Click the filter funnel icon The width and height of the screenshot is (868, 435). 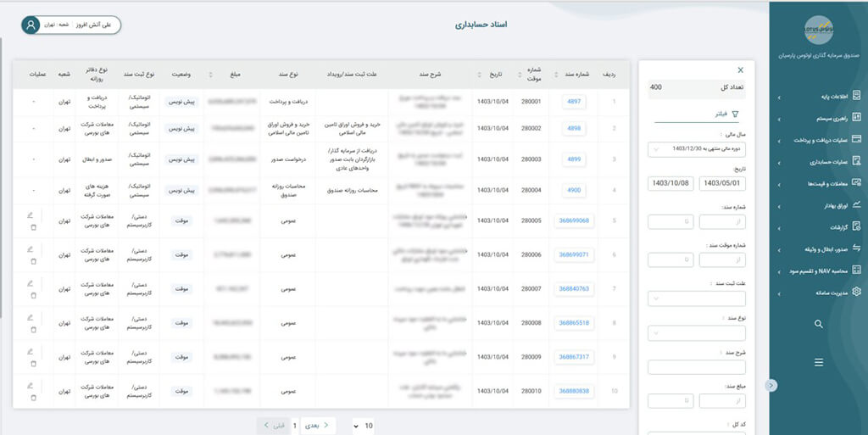[x=735, y=113]
